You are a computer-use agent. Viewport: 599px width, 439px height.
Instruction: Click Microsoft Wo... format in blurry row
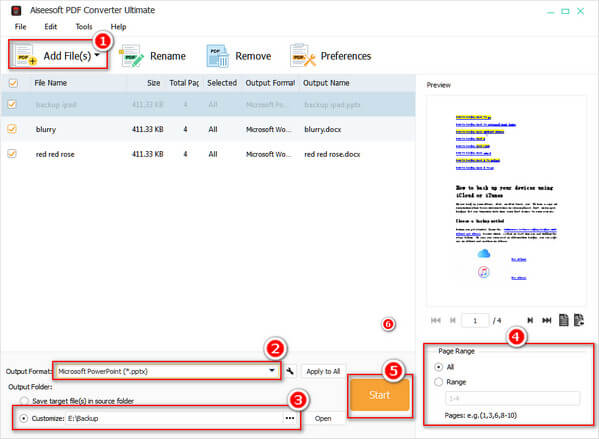click(269, 129)
